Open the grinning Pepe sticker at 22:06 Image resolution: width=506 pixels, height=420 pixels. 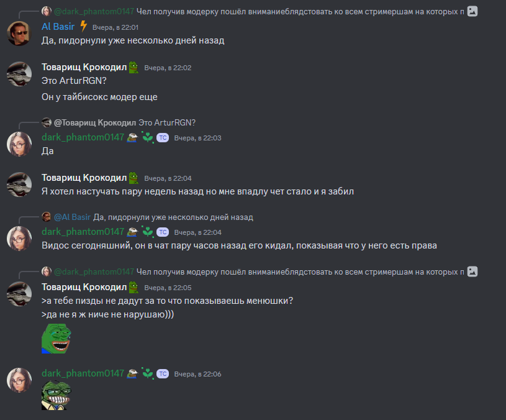pos(56,395)
